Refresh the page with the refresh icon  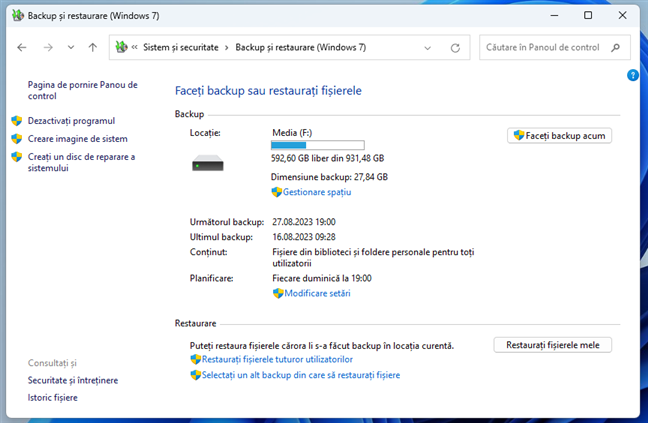(x=455, y=48)
